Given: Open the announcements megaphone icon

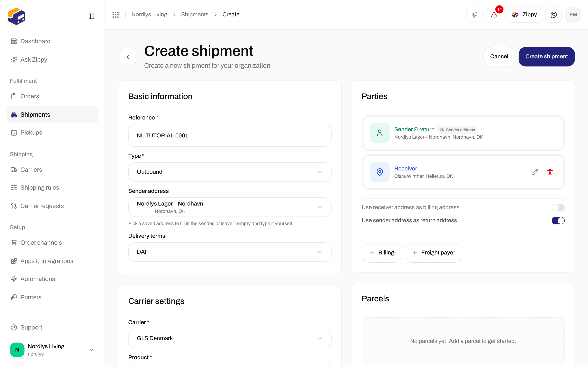Looking at the screenshot, I should tap(474, 14).
